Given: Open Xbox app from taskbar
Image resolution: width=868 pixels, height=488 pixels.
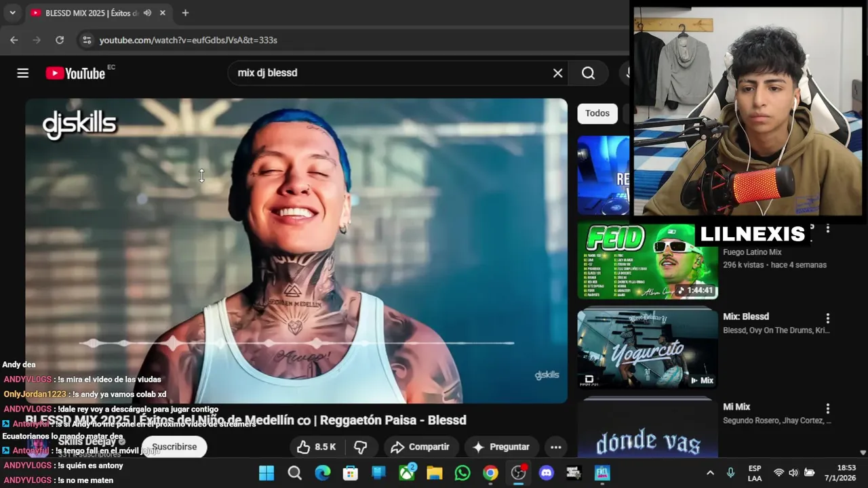Looking at the screenshot, I should coord(406,473).
